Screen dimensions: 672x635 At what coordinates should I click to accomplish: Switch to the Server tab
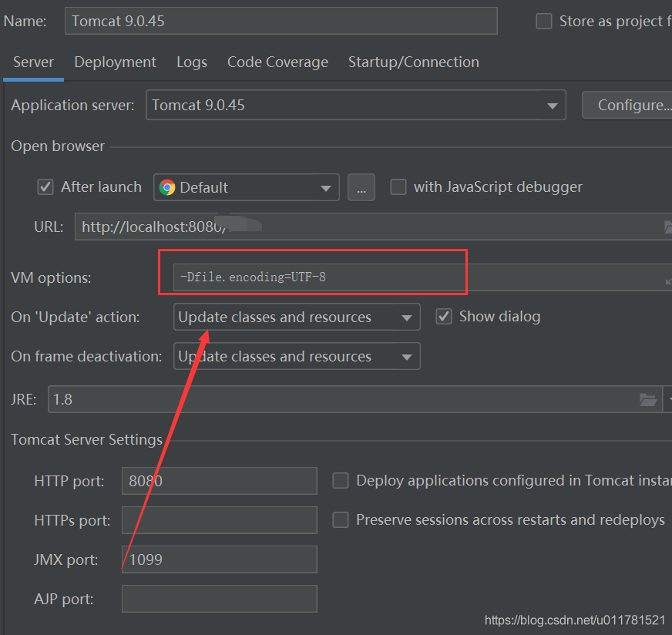click(33, 62)
